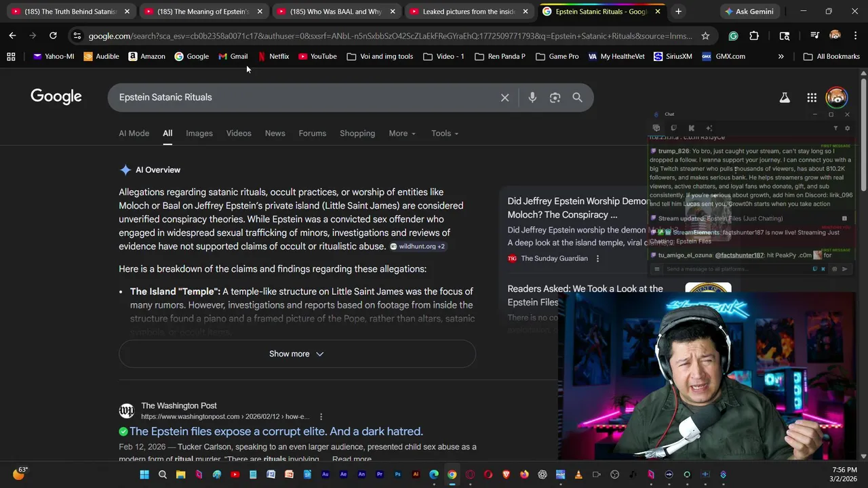The height and width of the screenshot is (488, 868).
Task: Switch to the Videos results tab
Action: [239, 134]
